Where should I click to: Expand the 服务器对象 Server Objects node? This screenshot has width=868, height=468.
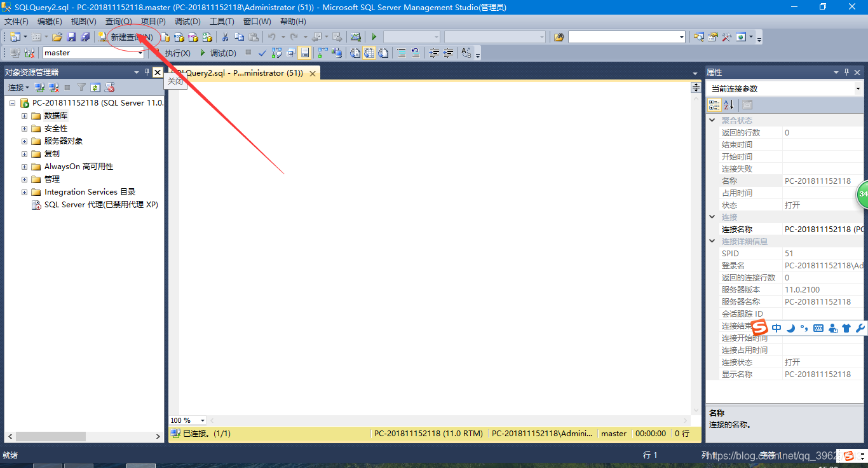24,141
